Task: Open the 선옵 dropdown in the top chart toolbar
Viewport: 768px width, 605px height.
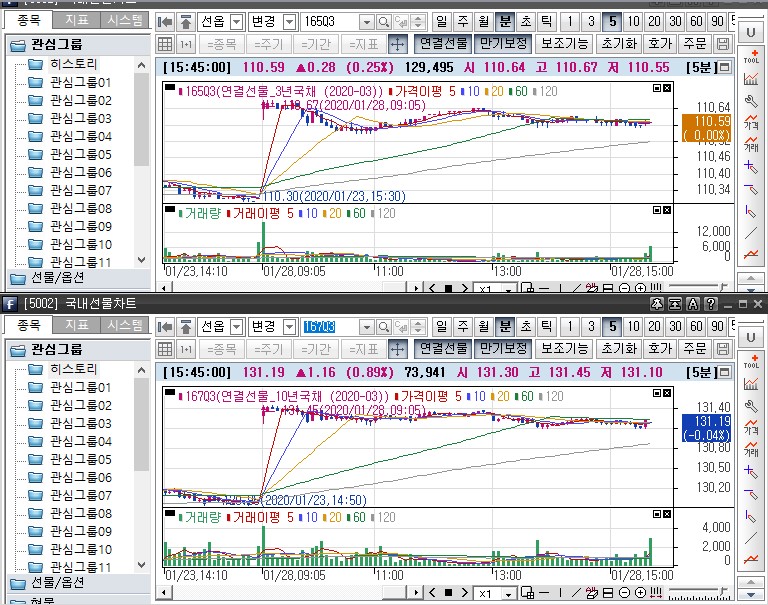Action: tap(221, 21)
